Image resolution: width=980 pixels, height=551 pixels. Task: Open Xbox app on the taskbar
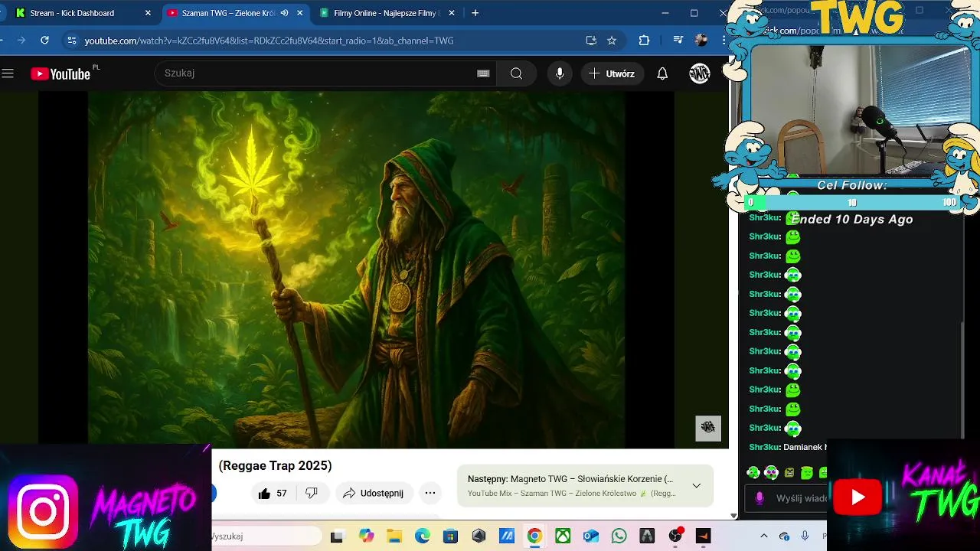(x=563, y=536)
